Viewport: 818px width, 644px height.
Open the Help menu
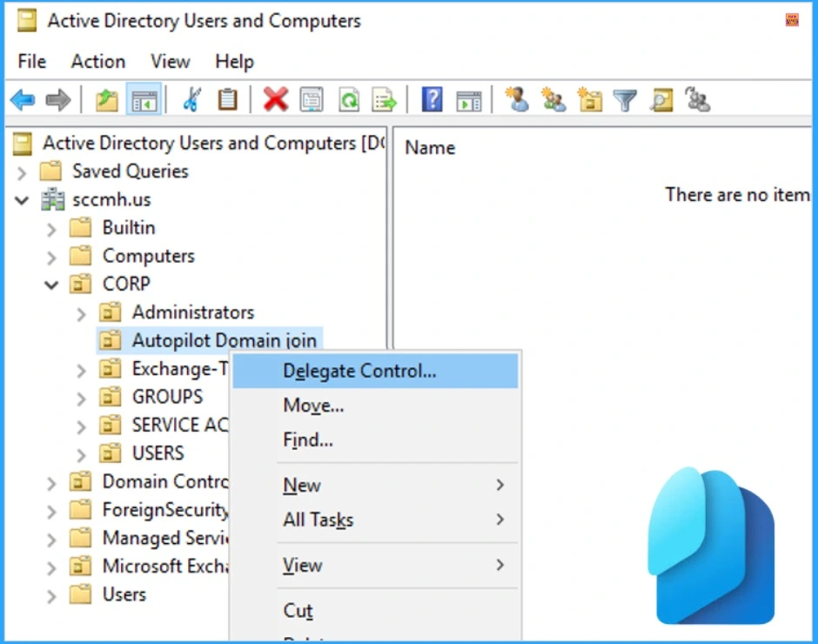click(x=234, y=62)
